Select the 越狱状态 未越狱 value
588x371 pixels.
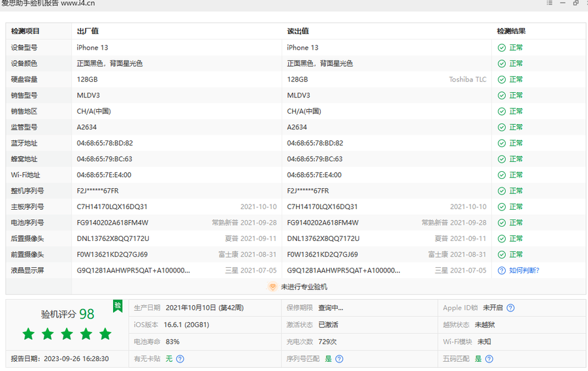485,325
